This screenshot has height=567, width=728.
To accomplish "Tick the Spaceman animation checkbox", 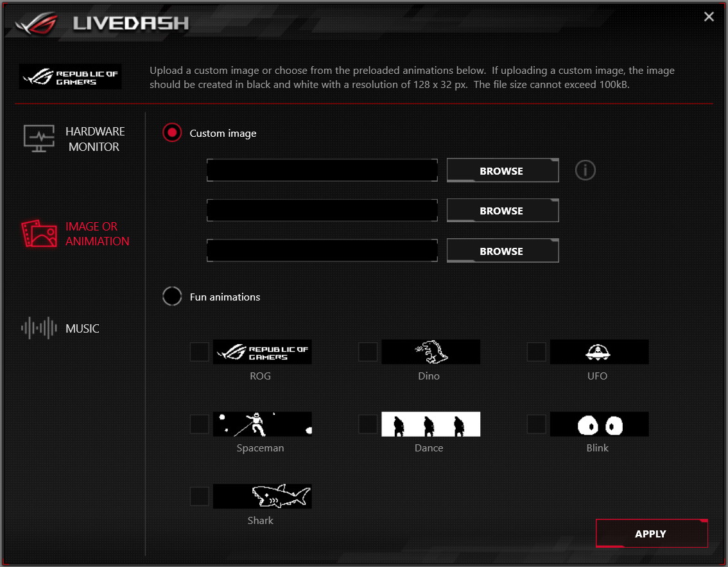I will pos(200,424).
